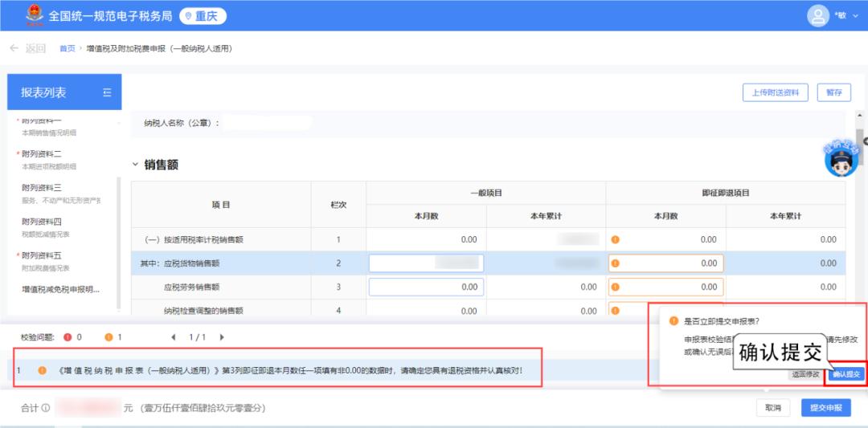The height and width of the screenshot is (428, 868).
Task: Open 增值税减免税申报明细 in the sidebar
Action: (x=60, y=290)
